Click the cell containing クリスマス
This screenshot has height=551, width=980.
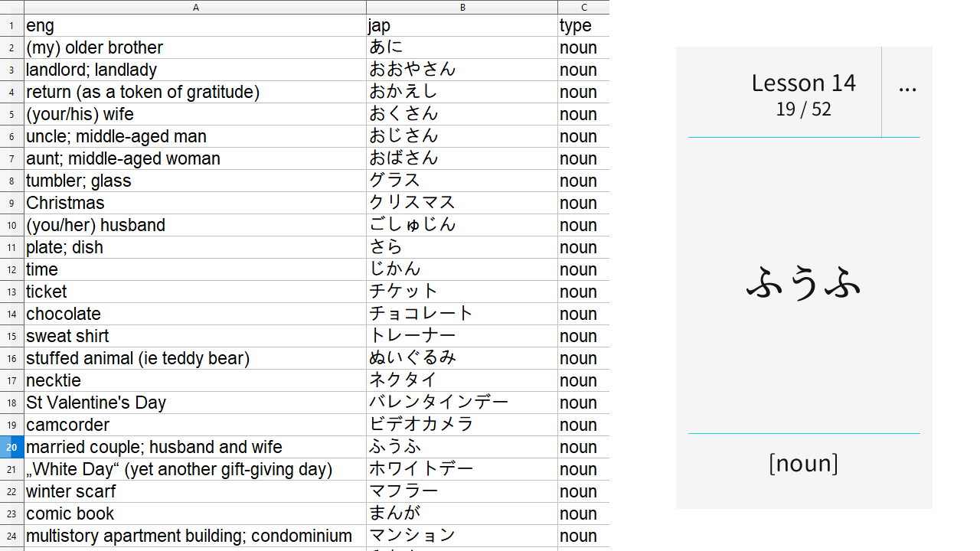click(x=462, y=203)
